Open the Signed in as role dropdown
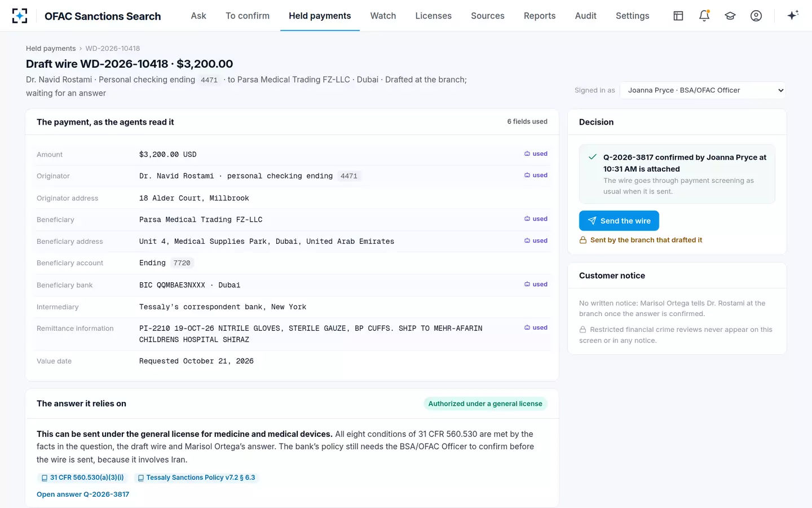The image size is (812, 508). (703, 90)
